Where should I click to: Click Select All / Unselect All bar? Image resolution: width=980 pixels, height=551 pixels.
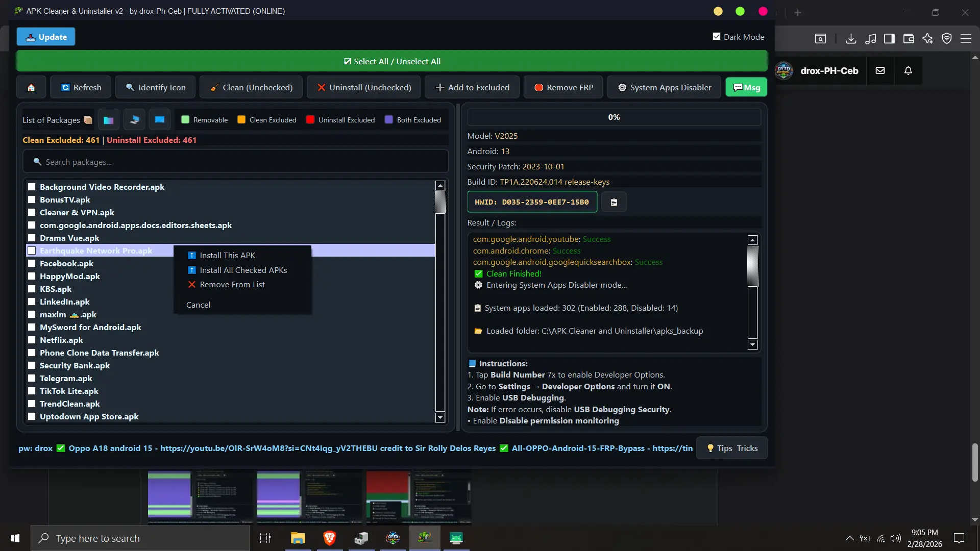click(x=391, y=61)
